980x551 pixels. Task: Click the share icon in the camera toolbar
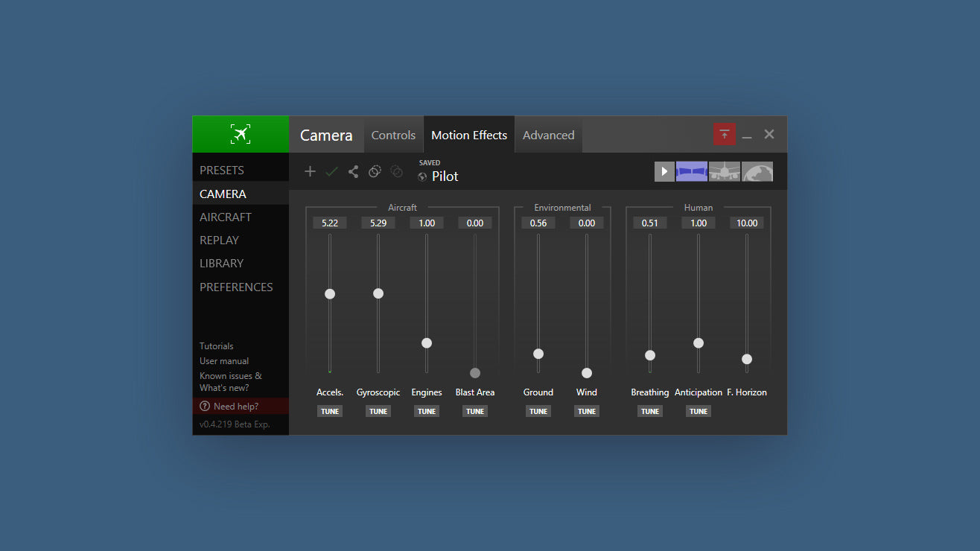[x=353, y=172]
